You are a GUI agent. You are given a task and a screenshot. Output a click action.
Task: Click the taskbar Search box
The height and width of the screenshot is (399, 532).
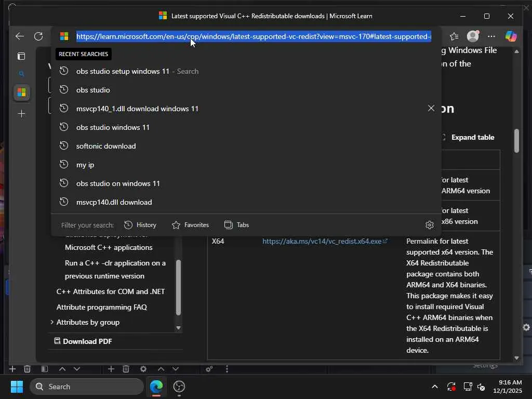tap(87, 387)
